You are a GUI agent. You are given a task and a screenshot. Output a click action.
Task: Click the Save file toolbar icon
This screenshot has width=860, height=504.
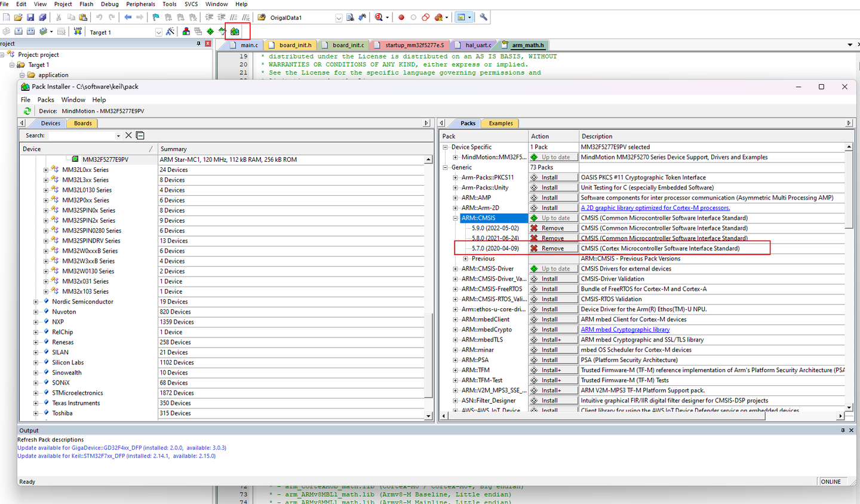(30, 17)
